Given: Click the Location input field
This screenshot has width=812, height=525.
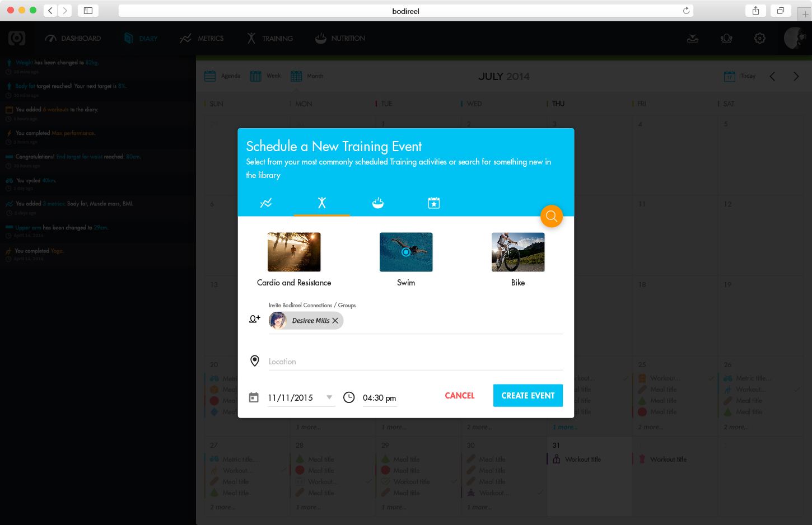Looking at the screenshot, I should [x=416, y=362].
